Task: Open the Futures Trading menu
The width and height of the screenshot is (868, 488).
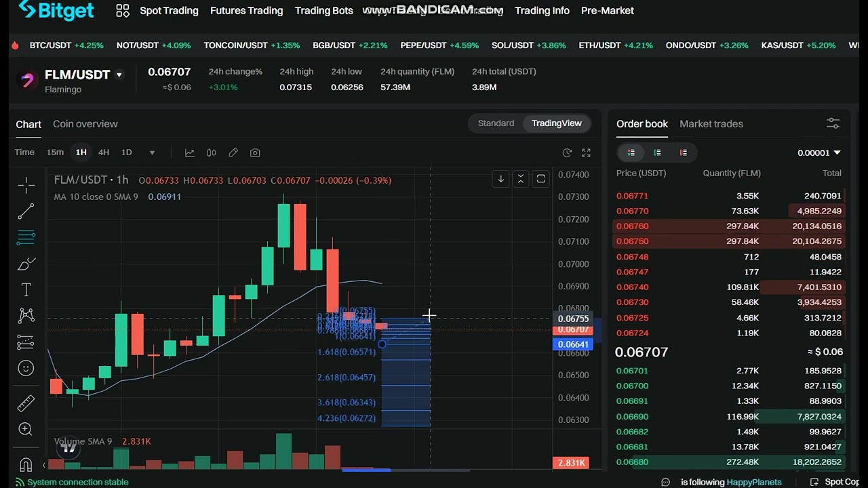Action: [246, 11]
